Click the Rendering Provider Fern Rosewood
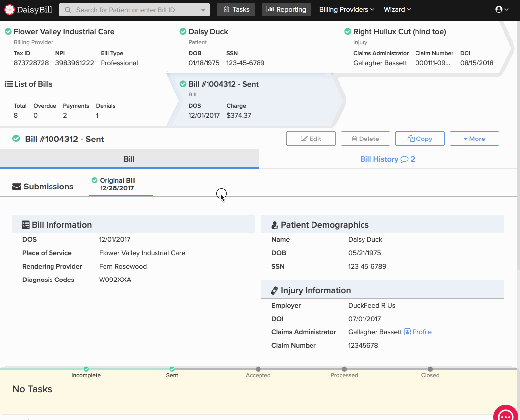 click(x=123, y=266)
